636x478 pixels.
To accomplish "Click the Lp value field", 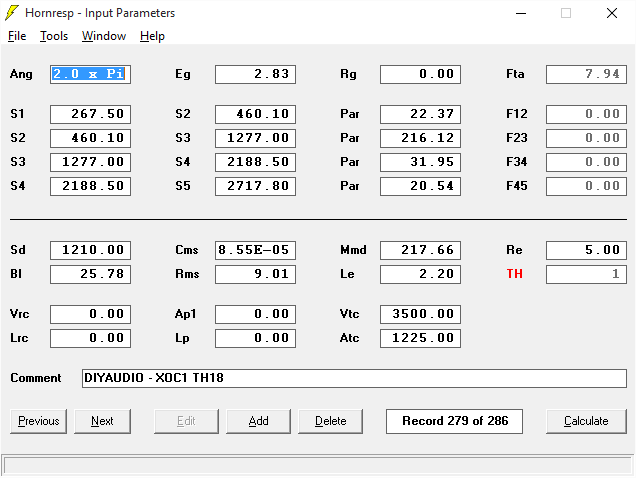I will click(256, 338).
